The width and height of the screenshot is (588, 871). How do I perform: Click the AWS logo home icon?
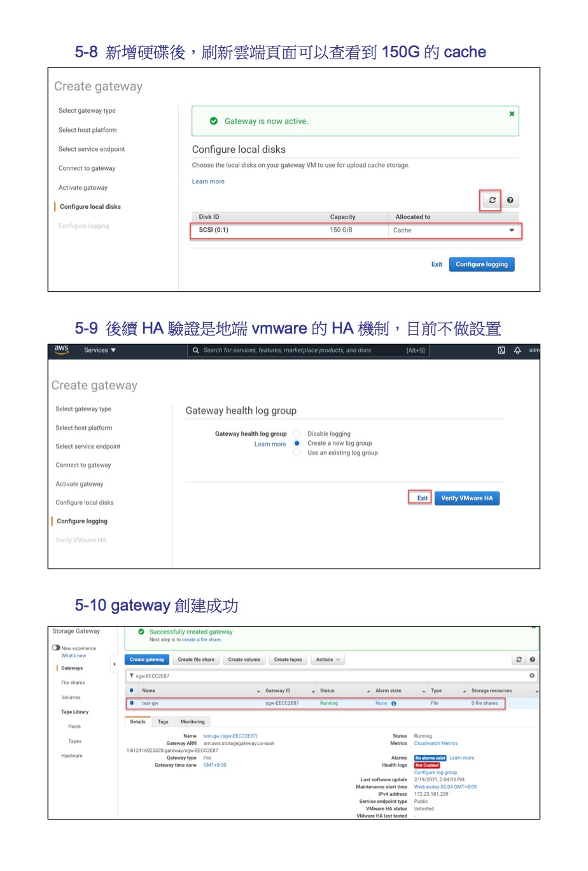62,350
